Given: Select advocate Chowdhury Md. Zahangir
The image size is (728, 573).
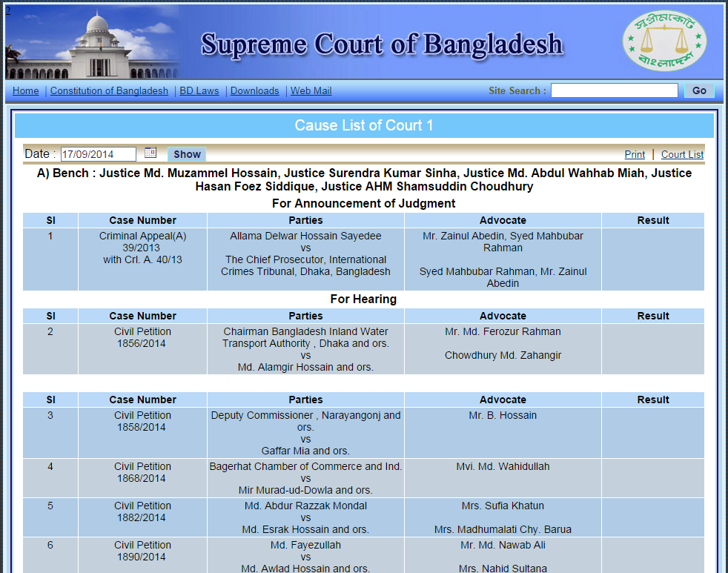Looking at the screenshot, I should pos(503,355).
